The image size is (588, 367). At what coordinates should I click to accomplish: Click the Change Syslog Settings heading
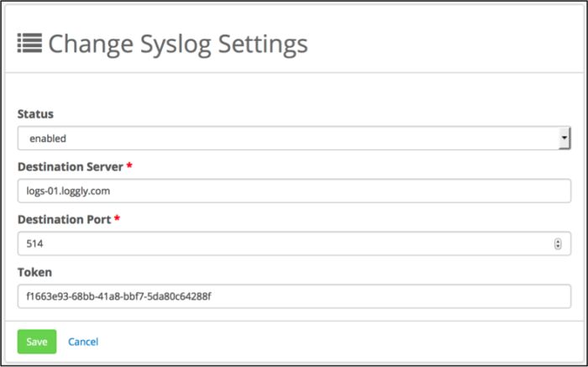point(177,44)
